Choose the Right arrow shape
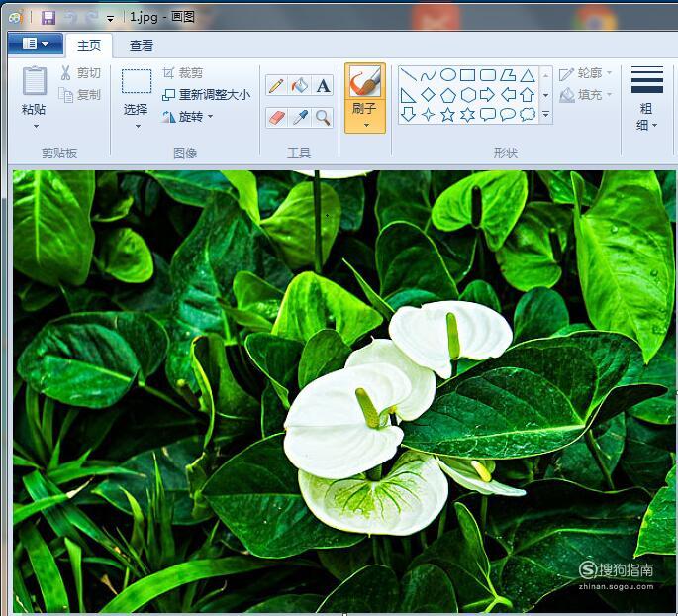Viewport: 678px width, 616px height. [488, 95]
